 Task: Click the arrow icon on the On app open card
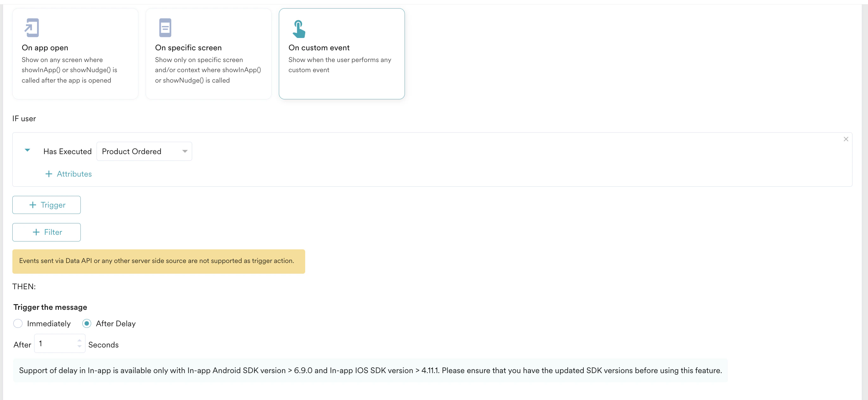point(31,28)
